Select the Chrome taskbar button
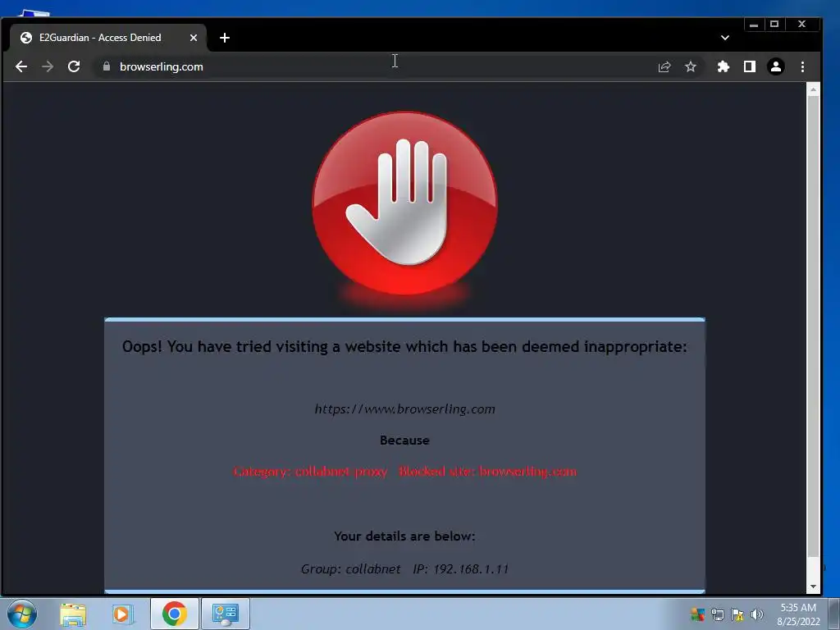 175,614
